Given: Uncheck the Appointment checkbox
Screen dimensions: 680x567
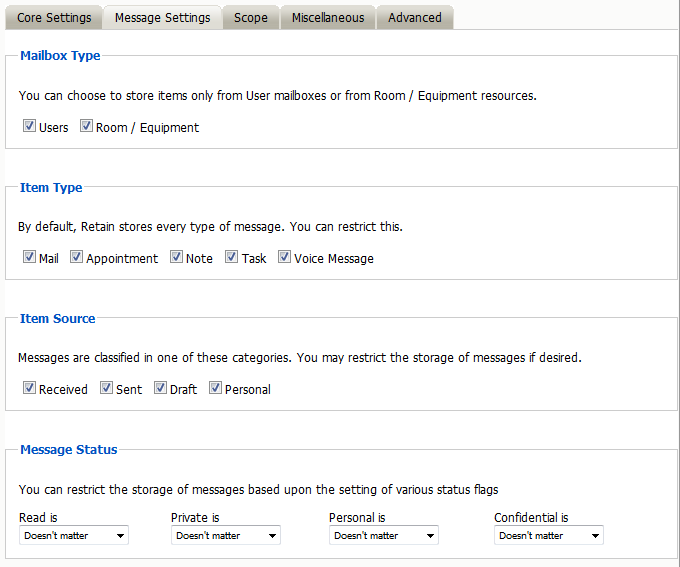Looking at the screenshot, I should pyautogui.click(x=76, y=258).
